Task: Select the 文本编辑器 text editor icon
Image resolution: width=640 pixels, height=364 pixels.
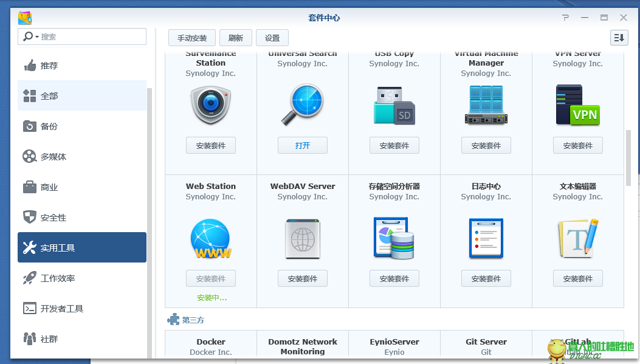Action: tap(578, 238)
